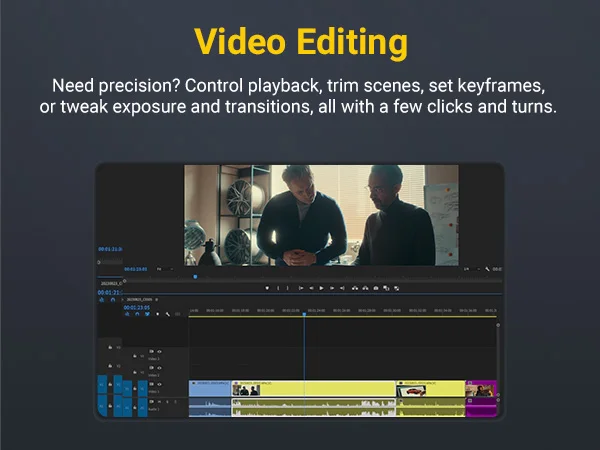Step forward one frame
Viewport: 600px width, 450px height.
pos(332,288)
